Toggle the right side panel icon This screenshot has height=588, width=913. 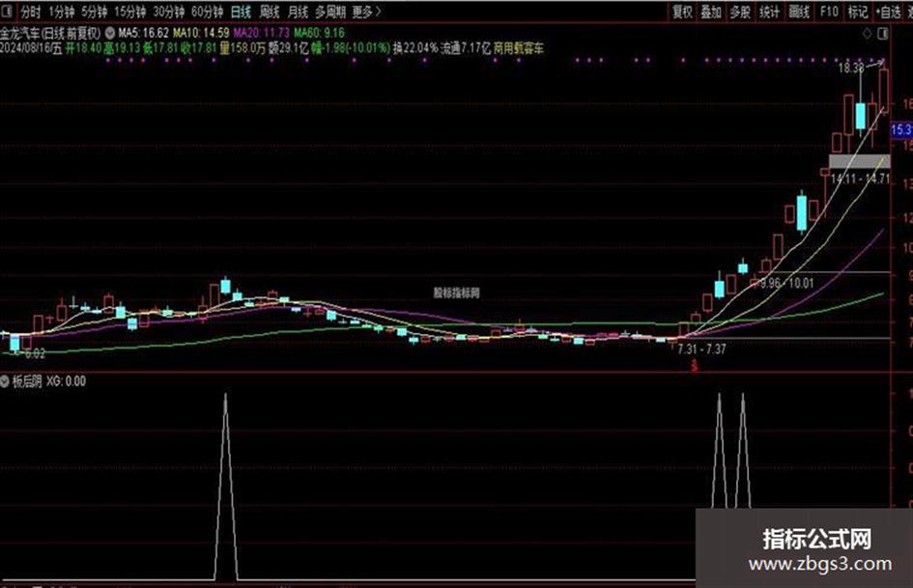[x=883, y=34]
